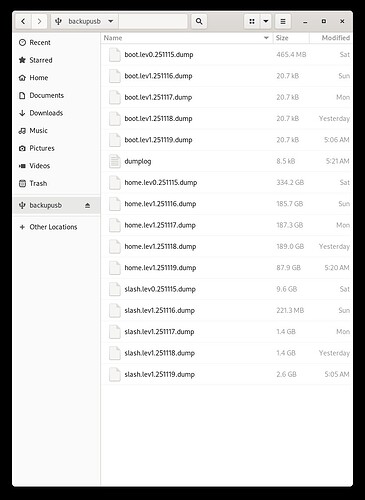
Task: Click the file icon of slash.lev1.251117.dump
Action: [115, 332]
